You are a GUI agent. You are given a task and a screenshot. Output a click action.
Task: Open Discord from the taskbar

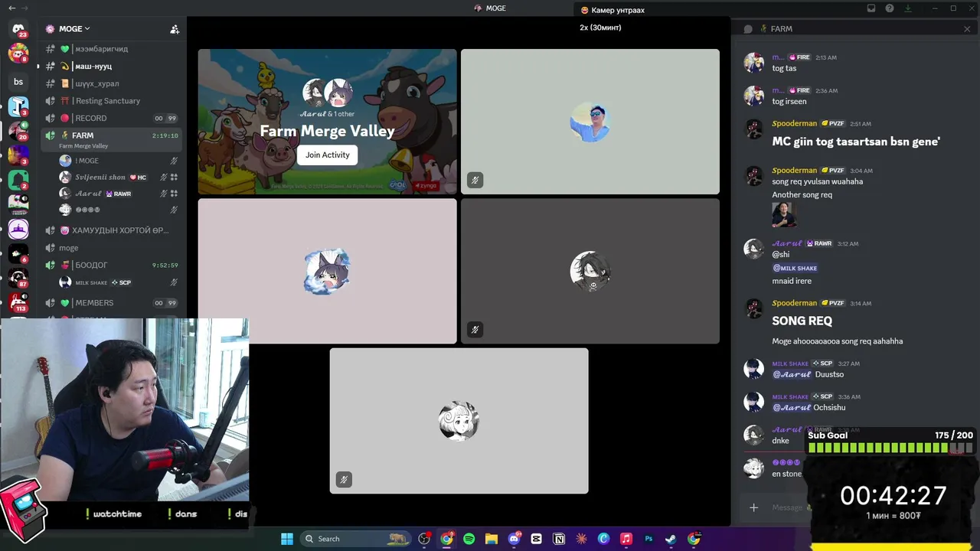tap(514, 539)
